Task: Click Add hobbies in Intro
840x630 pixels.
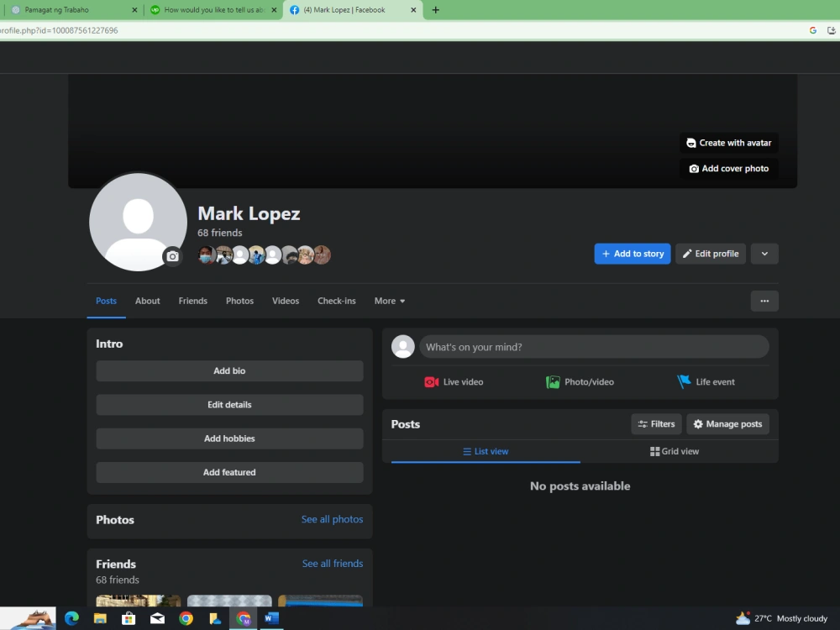Action: (229, 438)
